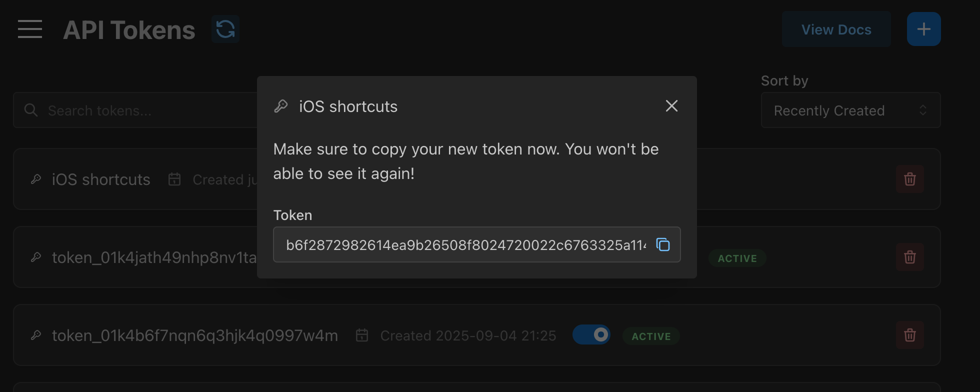
Task: Click the search magnifier icon in the tokens search bar
Action: click(x=30, y=110)
